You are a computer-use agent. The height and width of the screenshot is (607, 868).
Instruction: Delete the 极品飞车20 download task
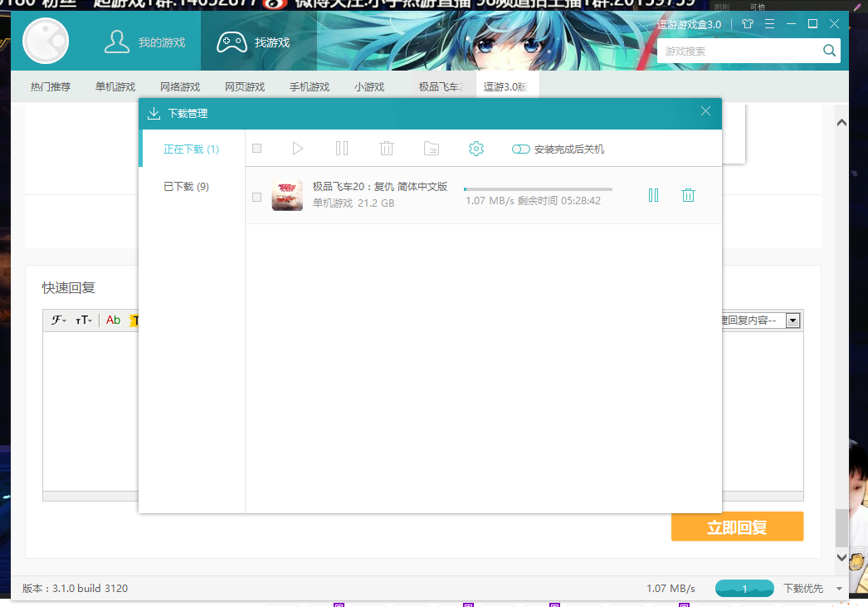[688, 195]
